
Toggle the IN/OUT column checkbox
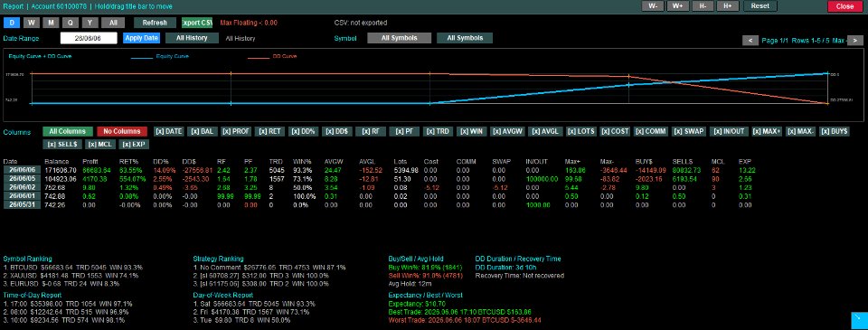pyautogui.click(x=729, y=132)
